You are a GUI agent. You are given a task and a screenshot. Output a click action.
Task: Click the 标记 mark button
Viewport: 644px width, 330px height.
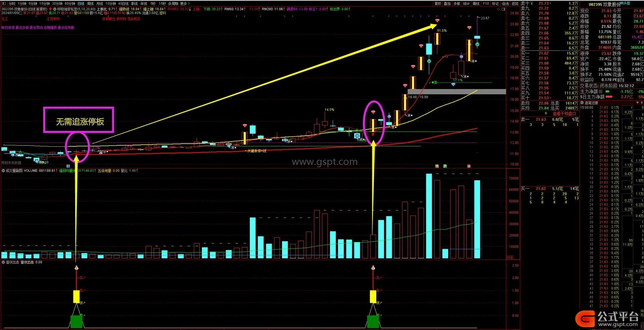[495, 4]
